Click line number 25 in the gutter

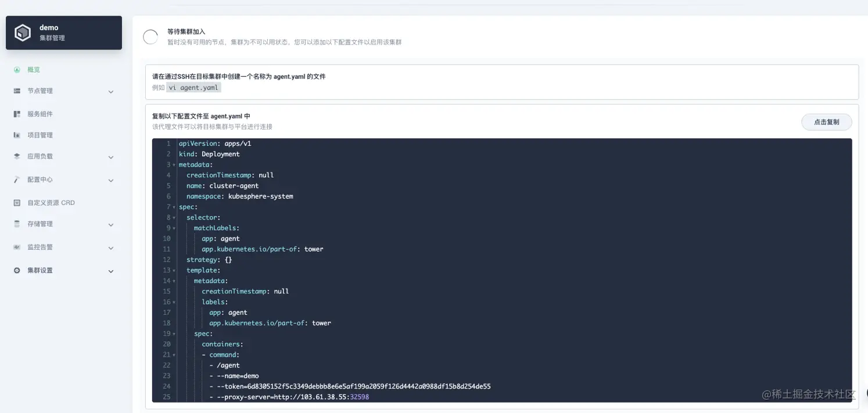(x=167, y=397)
